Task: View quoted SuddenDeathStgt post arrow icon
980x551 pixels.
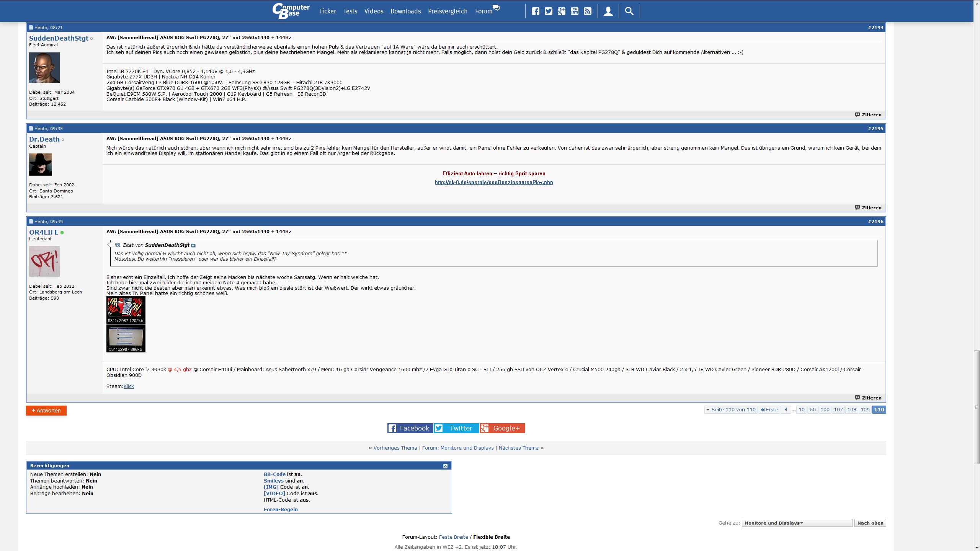Action: pyautogui.click(x=193, y=246)
